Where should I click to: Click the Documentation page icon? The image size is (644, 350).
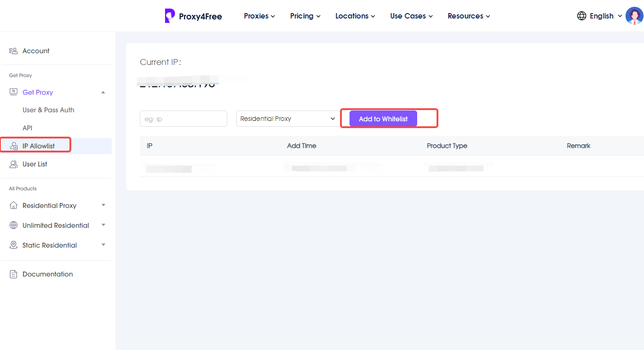point(14,274)
